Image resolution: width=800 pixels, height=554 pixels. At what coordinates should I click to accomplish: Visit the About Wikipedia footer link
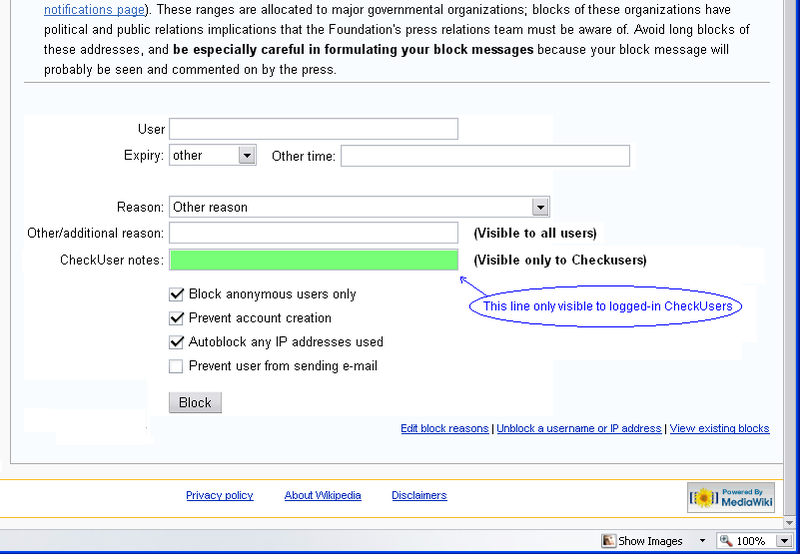322,495
